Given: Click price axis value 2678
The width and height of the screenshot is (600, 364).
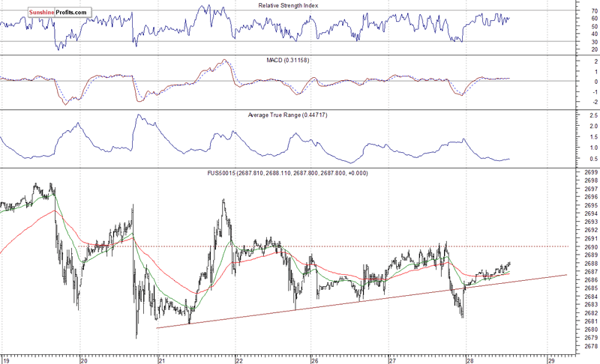Looking at the screenshot, I should coord(592,346).
